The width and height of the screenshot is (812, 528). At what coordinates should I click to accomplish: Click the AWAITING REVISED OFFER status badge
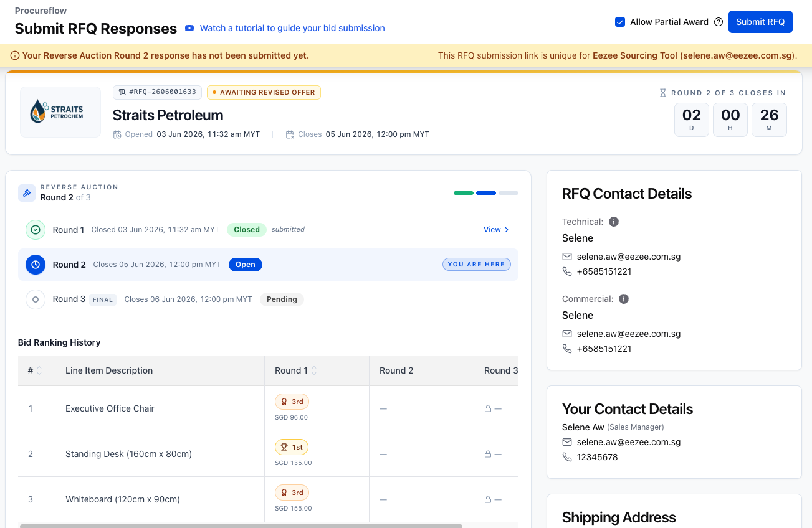tap(264, 92)
